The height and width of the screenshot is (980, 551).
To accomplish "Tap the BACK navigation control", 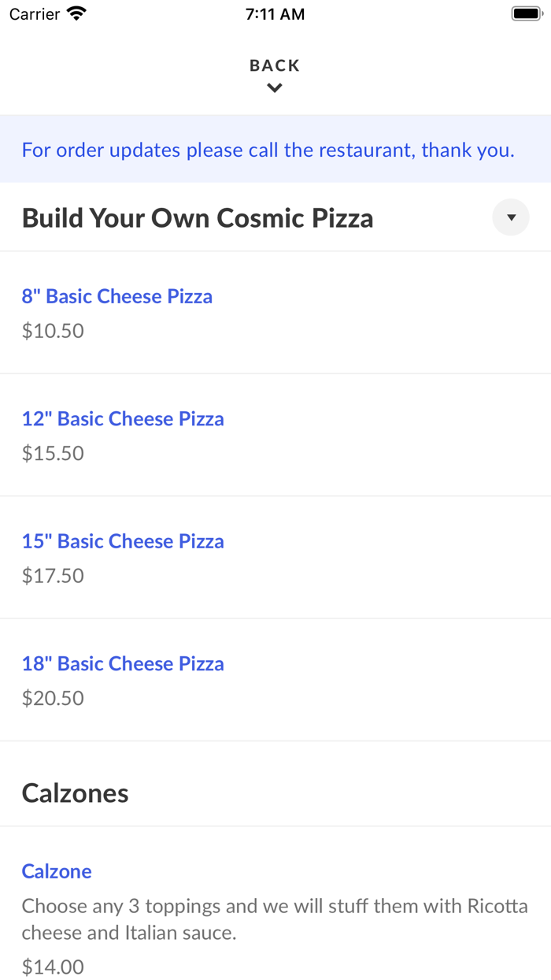I will click(274, 65).
